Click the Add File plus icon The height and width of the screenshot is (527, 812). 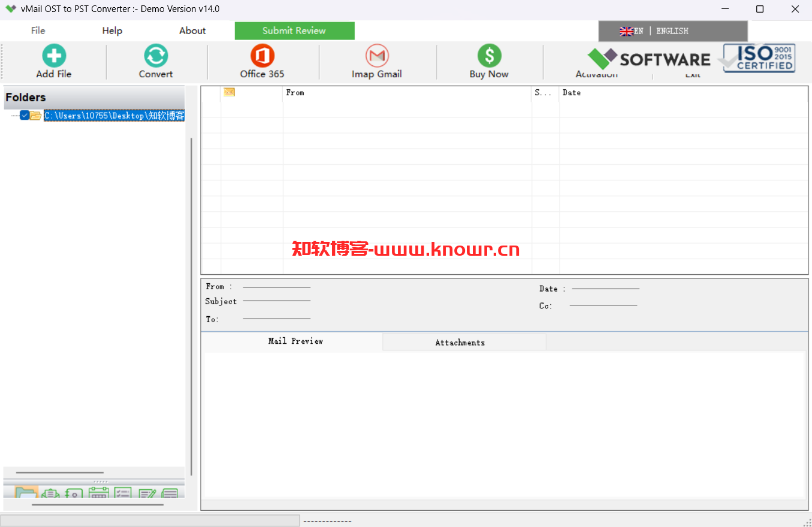click(54, 56)
